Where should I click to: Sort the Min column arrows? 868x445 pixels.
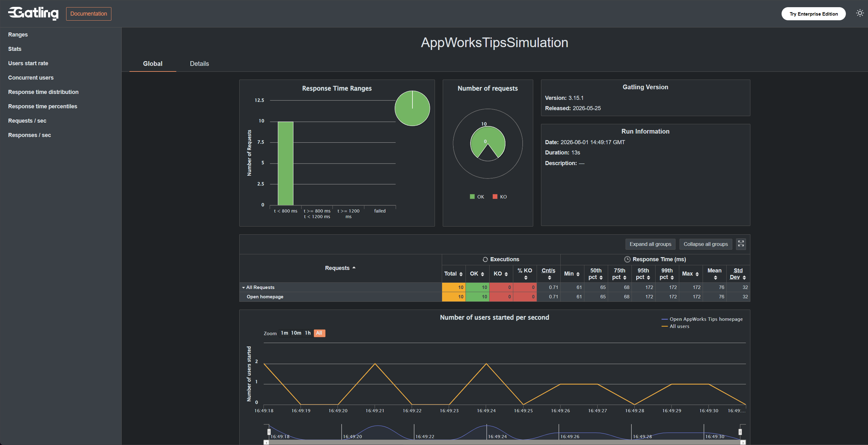pyautogui.click(x=578, y=274)
